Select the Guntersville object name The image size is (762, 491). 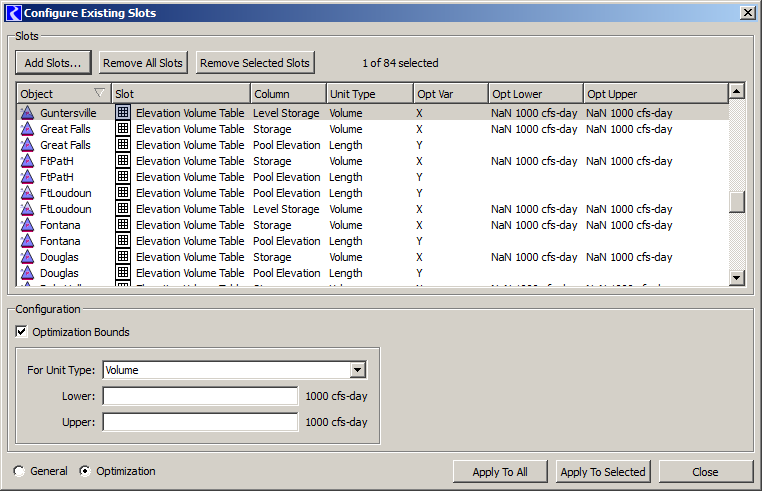[68, 113]
